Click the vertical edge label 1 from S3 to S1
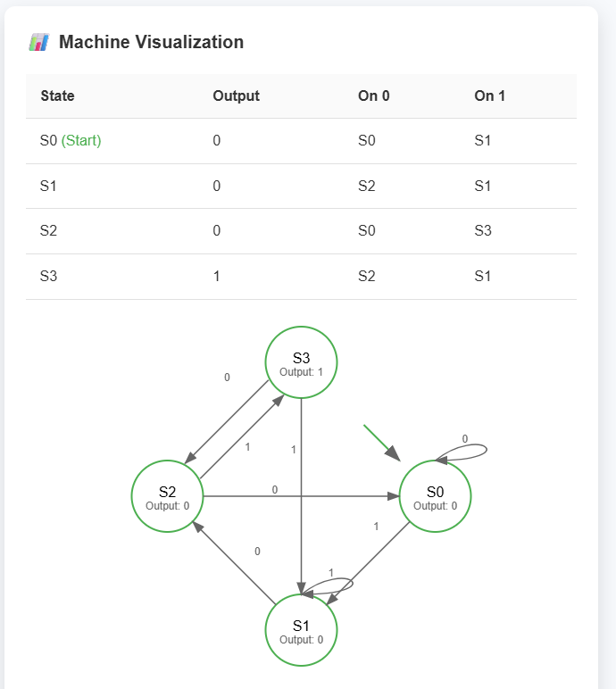This screenshot has width=616, height=689. click(294, 450)
